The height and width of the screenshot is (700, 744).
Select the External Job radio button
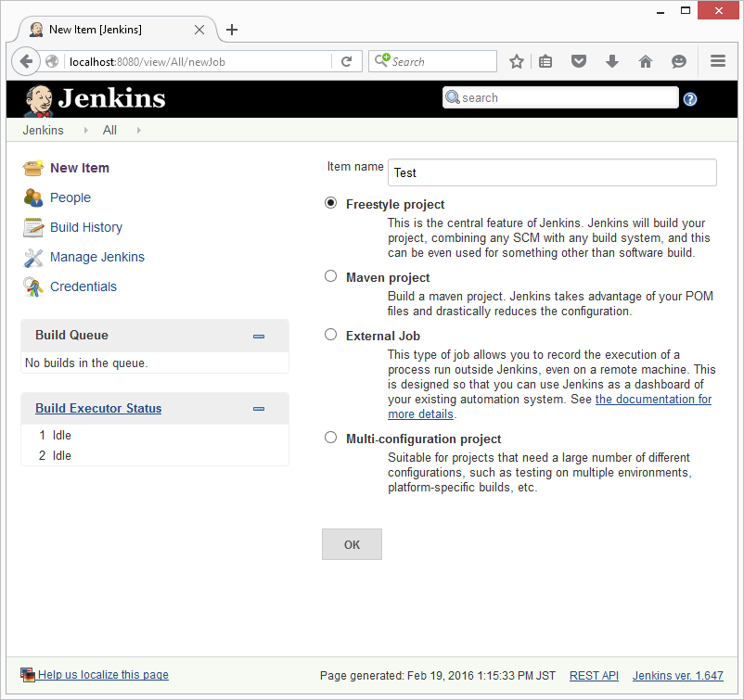331,335
